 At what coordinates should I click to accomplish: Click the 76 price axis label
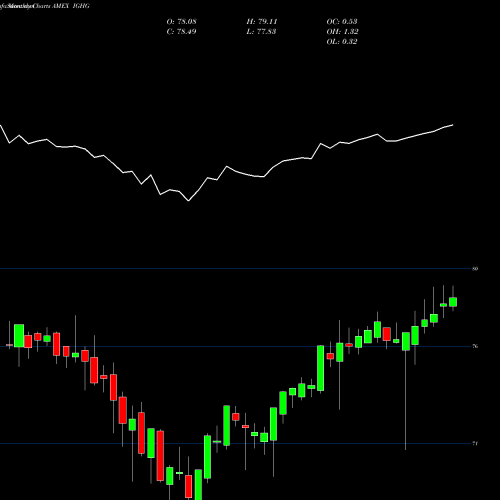pos(475,346)
